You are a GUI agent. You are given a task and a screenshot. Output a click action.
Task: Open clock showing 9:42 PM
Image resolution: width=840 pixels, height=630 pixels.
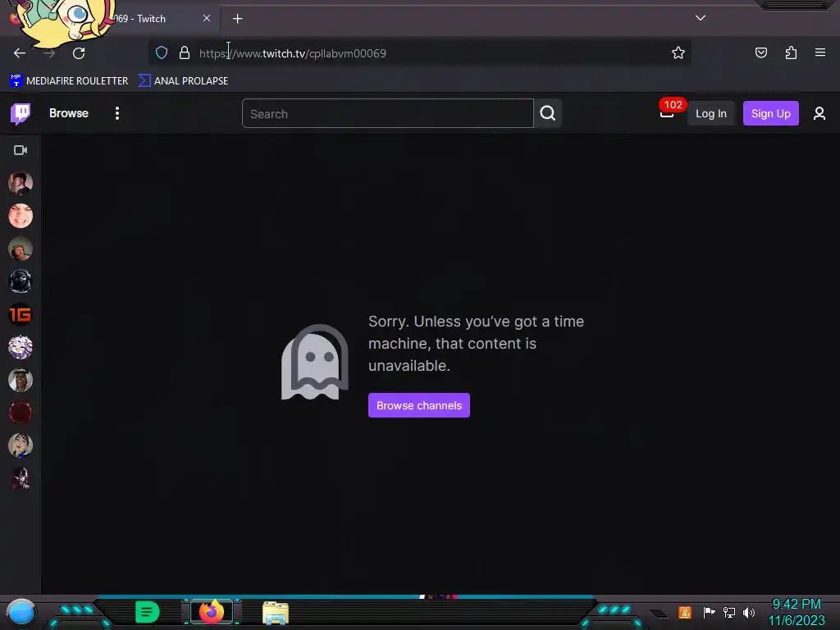point(797,612)
